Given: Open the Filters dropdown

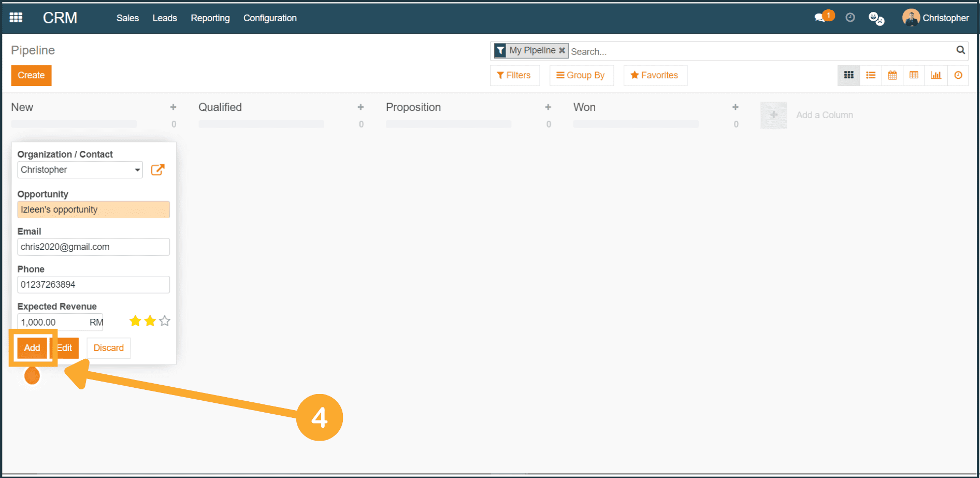Looking at the screenshot, I should [514, 75].
